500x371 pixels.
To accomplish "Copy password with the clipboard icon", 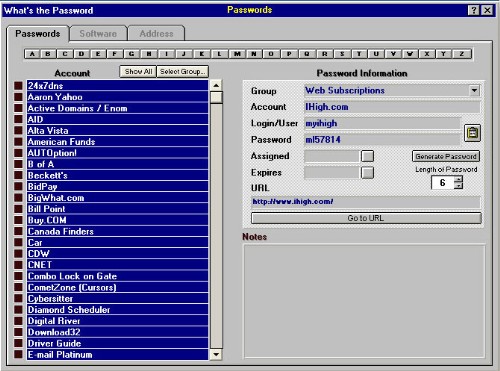I will [x=472, y=133].
